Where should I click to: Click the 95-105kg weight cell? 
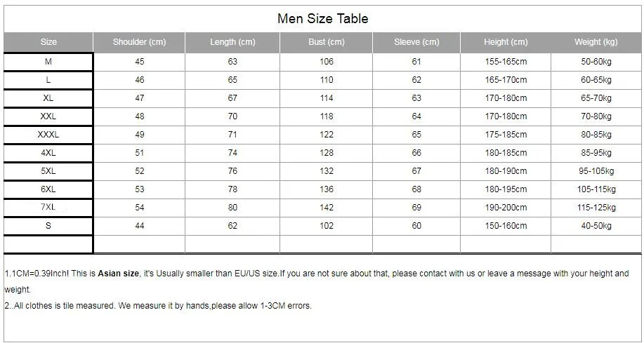click(x=596, y=171)
